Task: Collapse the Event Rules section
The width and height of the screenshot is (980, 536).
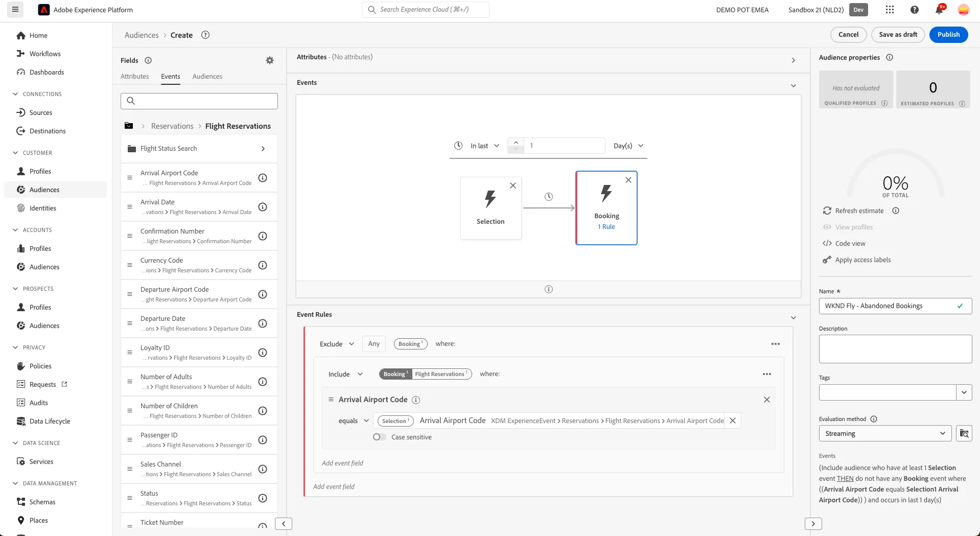Action: 793,318
